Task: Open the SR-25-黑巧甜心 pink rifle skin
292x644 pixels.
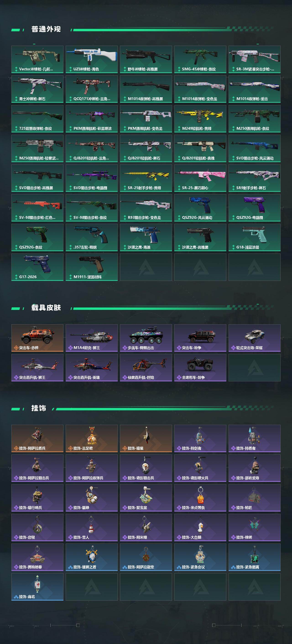Action: [x=200, y=178]
